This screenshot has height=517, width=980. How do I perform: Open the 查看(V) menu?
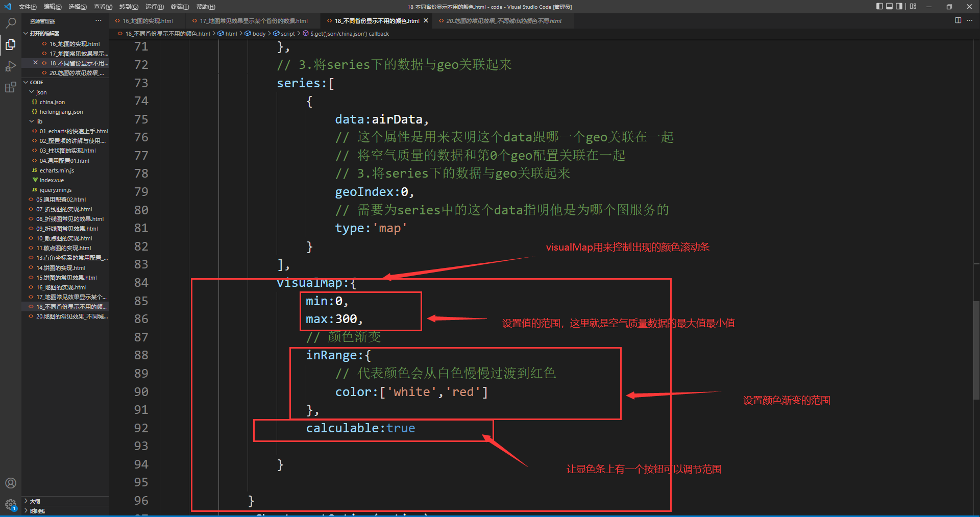(103, 7)
